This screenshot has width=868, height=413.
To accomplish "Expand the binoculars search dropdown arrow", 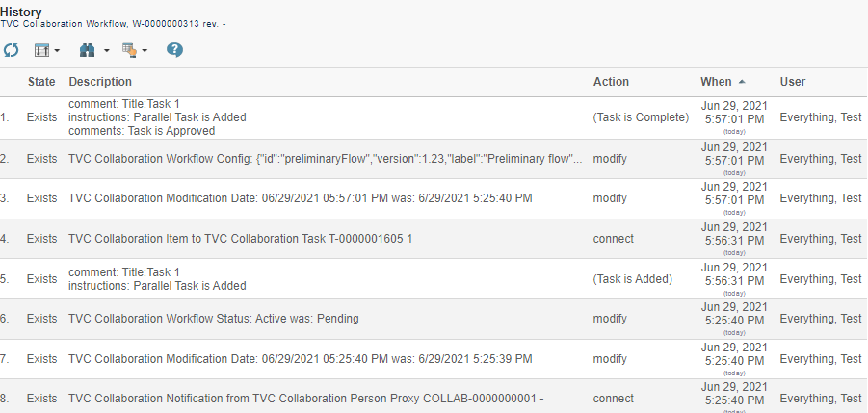I will [x=106, y=50].
